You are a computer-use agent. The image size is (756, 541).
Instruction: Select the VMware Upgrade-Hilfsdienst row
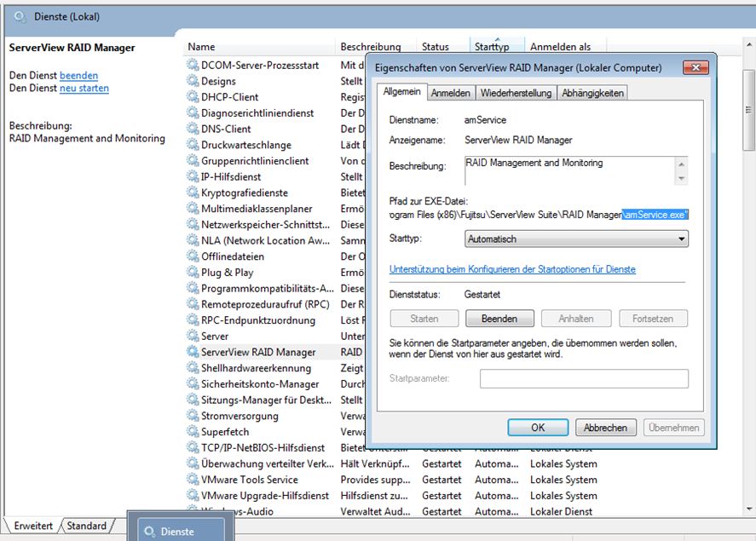[x=392, y=495]
